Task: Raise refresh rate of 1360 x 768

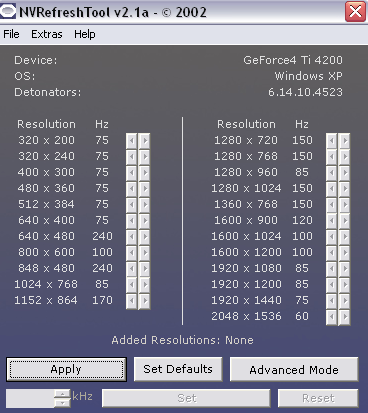Action: (344, 205)
